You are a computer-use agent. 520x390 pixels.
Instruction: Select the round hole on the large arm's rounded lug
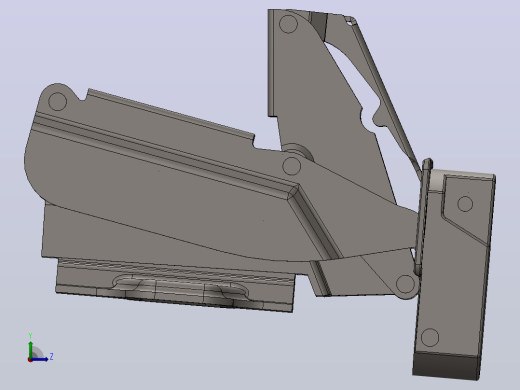[57, 101]
